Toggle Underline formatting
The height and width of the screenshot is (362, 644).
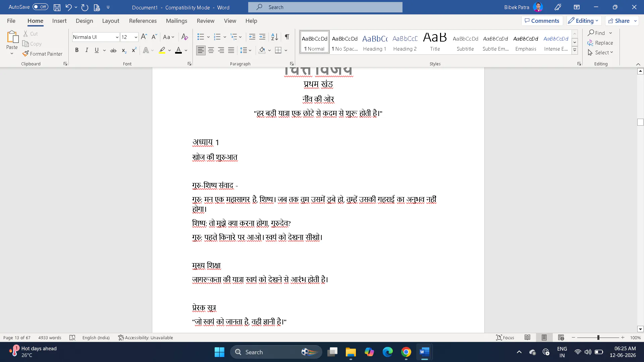point(97,50)
